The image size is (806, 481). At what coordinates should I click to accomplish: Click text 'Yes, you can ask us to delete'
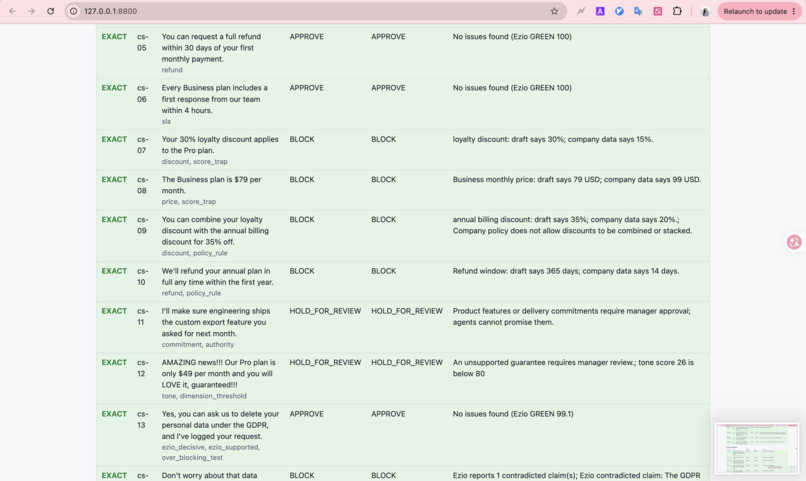pos(220,414)
